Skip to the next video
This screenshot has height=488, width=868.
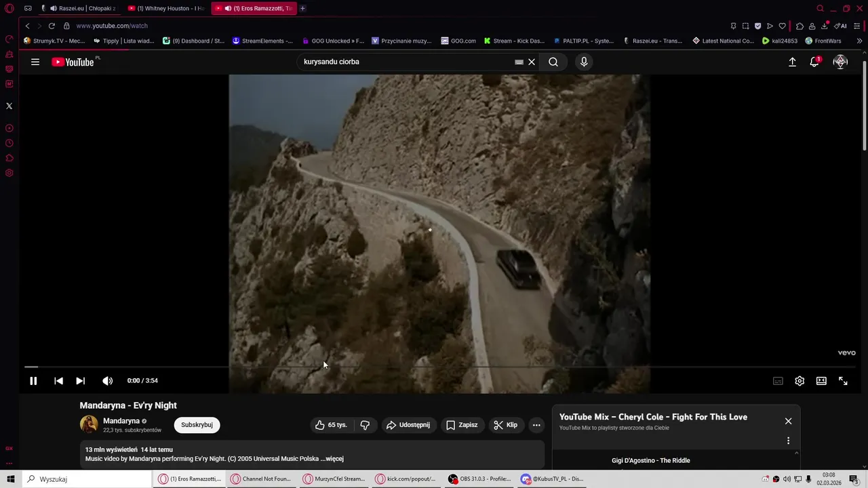80,381
